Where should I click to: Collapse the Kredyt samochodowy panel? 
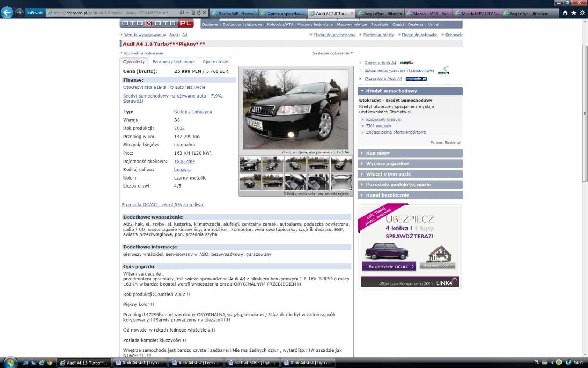(410, 91)
